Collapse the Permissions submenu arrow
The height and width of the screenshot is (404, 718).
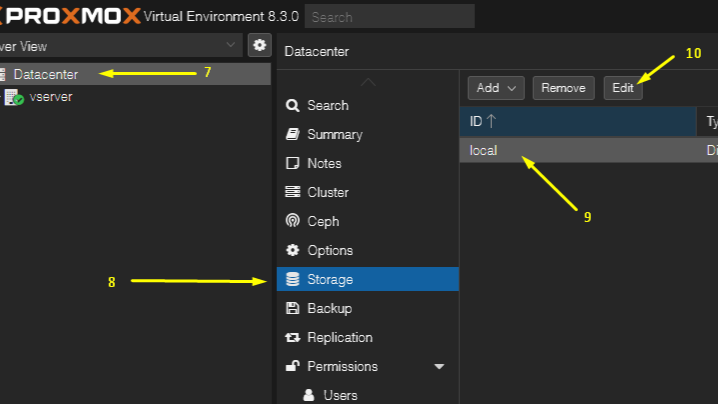pos(439,366)
